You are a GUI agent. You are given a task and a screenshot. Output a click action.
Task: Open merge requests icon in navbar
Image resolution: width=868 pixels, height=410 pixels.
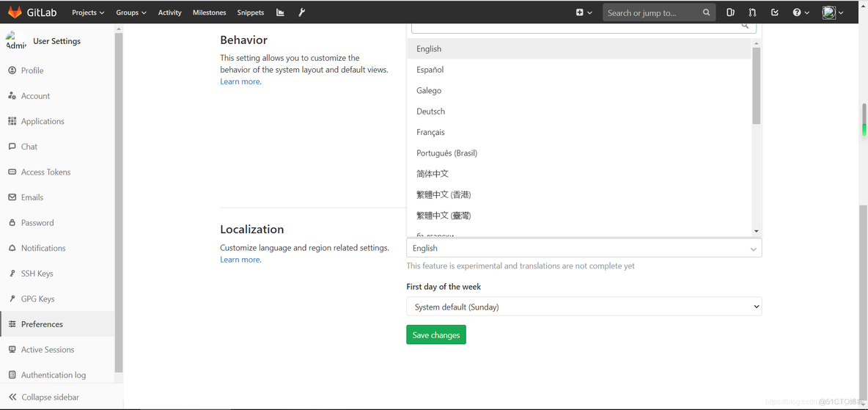(x=752, y=12)
